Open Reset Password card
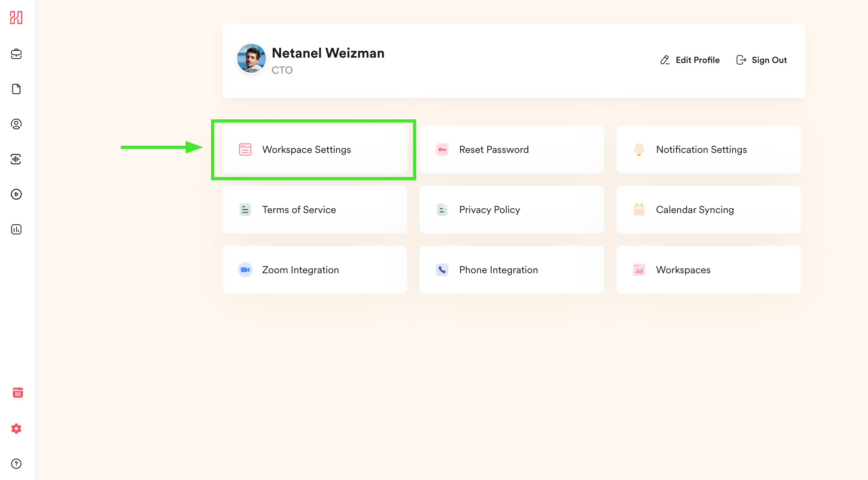The height and width of the screenshot is (480, 868). point(511,149)
